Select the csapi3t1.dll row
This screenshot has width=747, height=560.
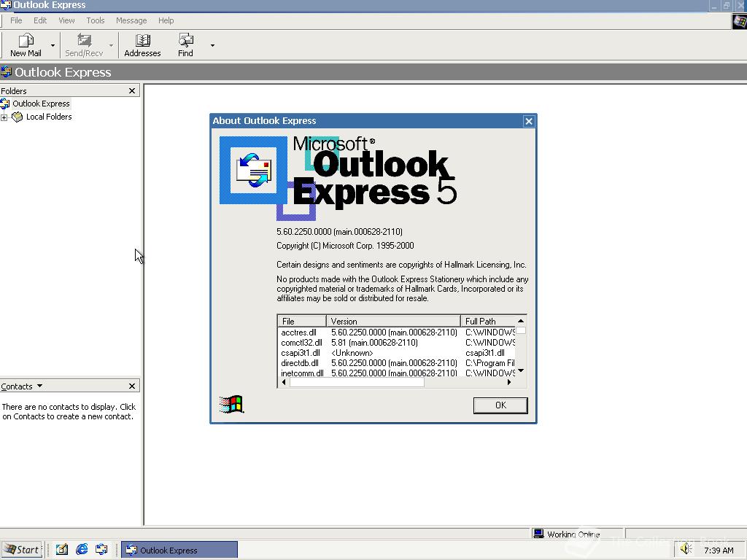pos(396,353)
